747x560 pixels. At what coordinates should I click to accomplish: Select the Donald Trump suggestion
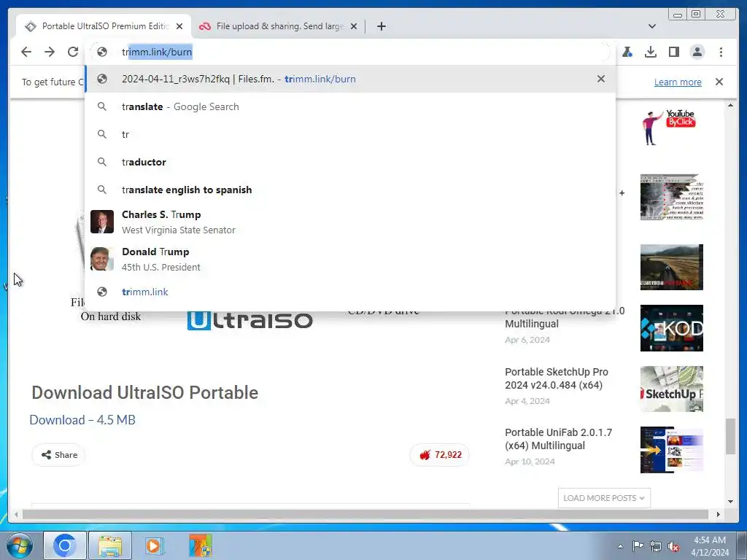(350, 259)
